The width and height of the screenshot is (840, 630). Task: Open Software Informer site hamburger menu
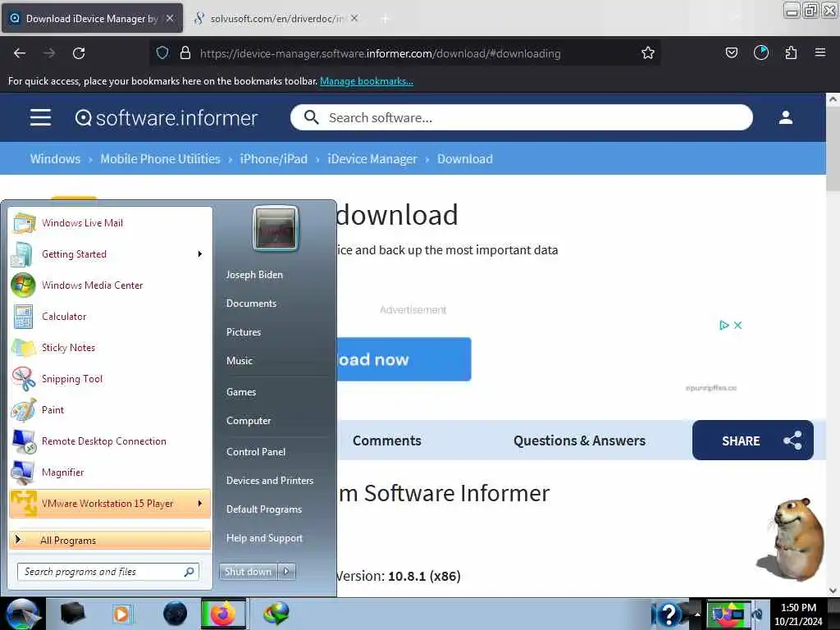41,117
